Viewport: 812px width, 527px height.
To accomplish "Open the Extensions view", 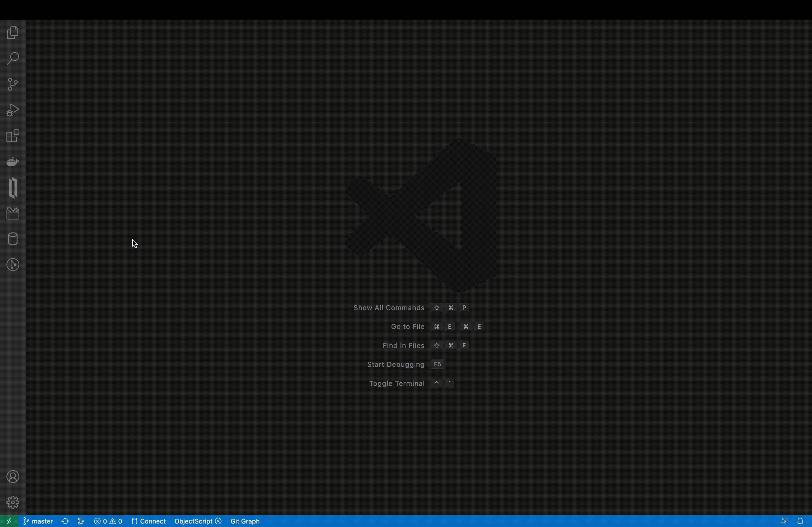I will tap(13, 136).
